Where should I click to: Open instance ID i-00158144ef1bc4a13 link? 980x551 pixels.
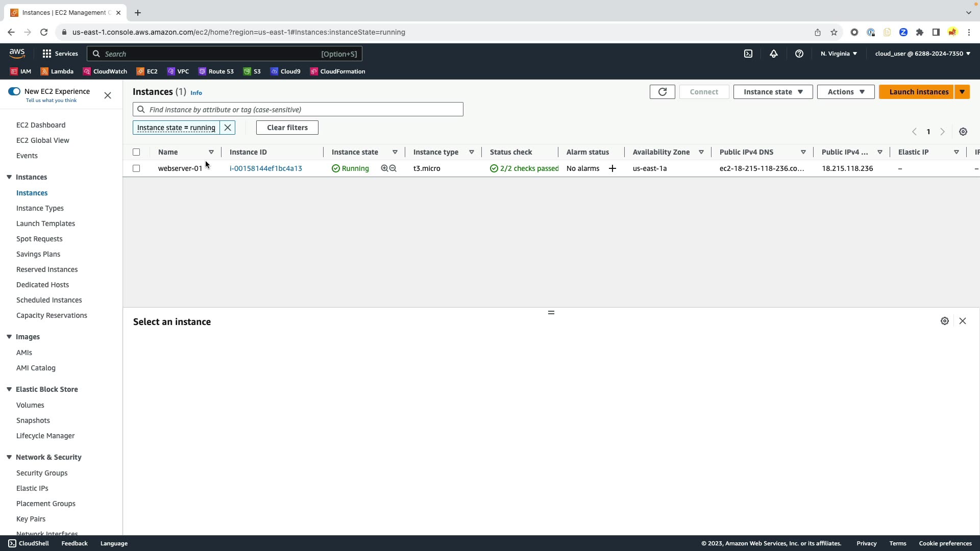coord(265,168)
